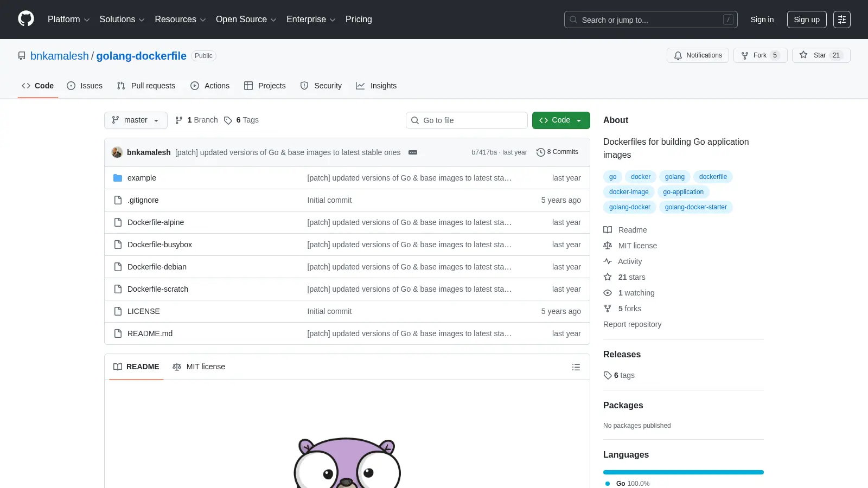This screenshot has height=488, width=868.
Task: Click the fork icon on the Fork button
Action: click(745, 55)
